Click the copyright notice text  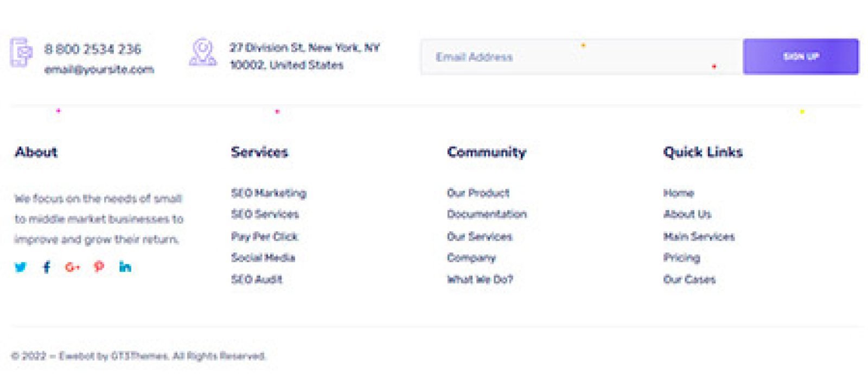coord(138,356)
